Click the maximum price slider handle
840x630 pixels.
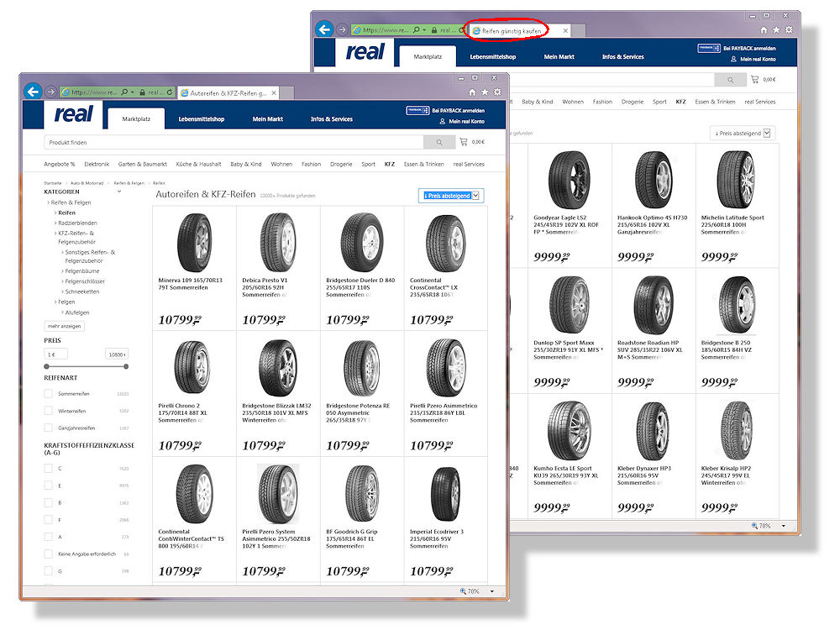coord(126,366)
